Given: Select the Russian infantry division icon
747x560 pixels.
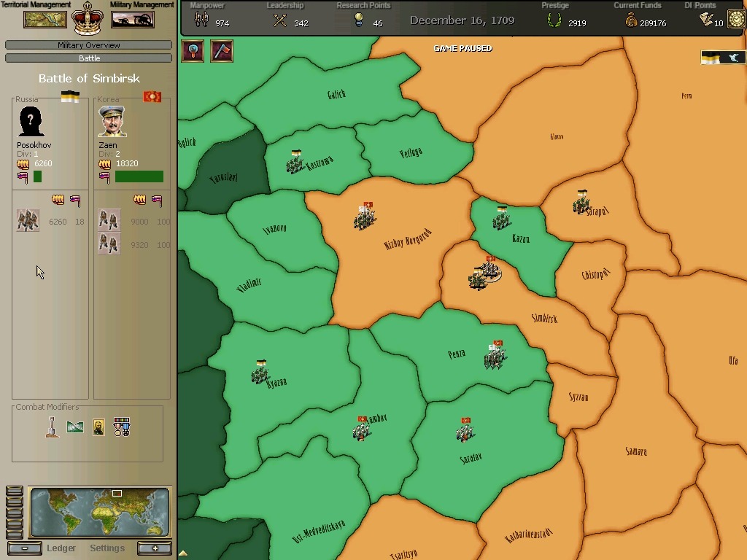Looking at the screenshot, I should point(28,220).
